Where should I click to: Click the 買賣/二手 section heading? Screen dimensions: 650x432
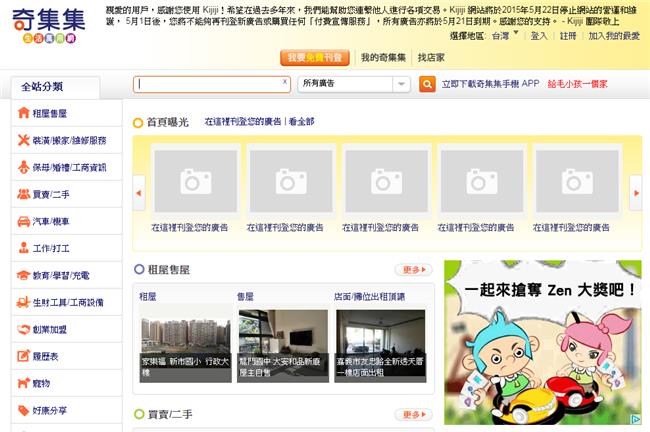point(170,414)
